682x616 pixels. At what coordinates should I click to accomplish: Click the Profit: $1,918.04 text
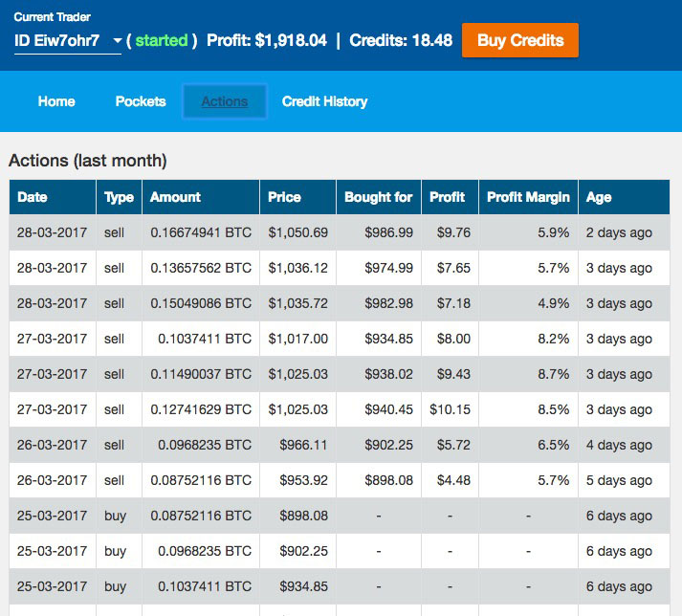point(267,40)
